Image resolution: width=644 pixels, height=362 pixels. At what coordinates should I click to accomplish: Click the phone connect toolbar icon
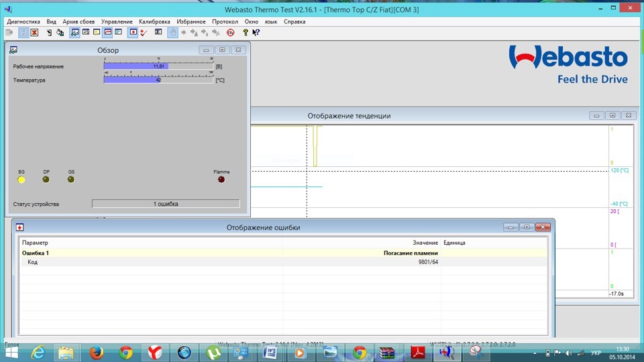click(49, 32)
